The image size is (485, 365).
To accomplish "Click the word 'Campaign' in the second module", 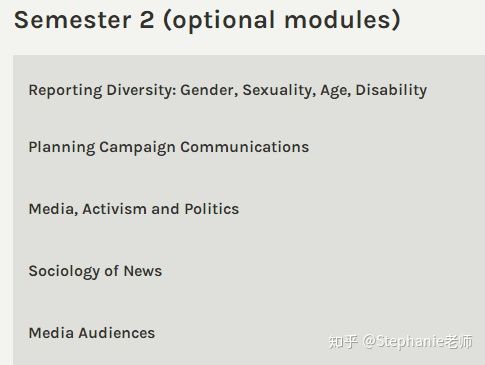I will (137, 147).
